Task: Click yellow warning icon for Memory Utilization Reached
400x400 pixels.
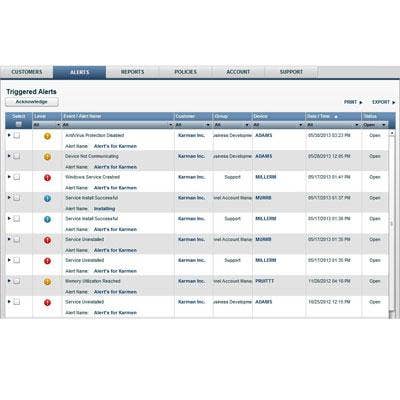Action: point(47,282)
